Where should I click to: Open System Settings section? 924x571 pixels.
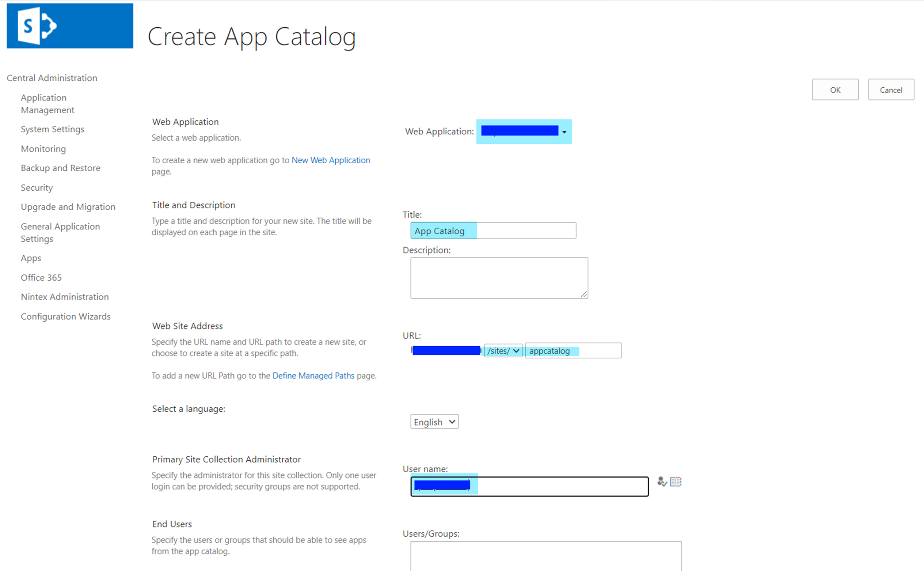53,129
